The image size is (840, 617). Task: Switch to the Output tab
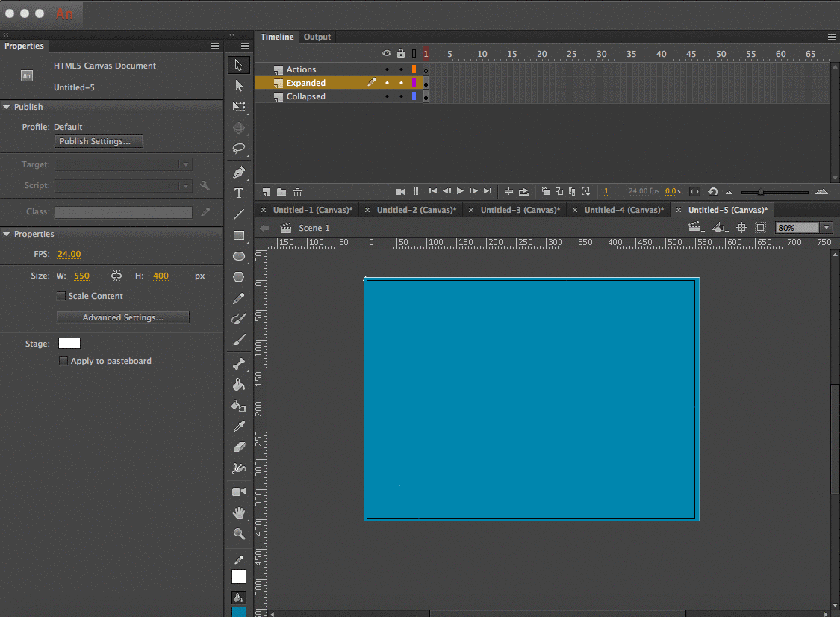(x=317, y=37)
